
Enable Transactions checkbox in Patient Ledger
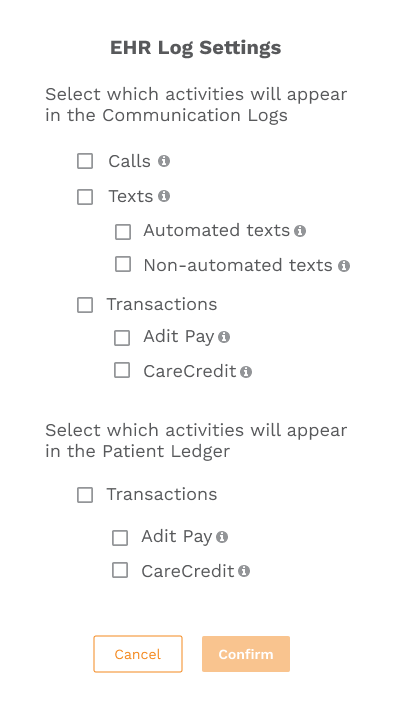(x=85, y=495)
